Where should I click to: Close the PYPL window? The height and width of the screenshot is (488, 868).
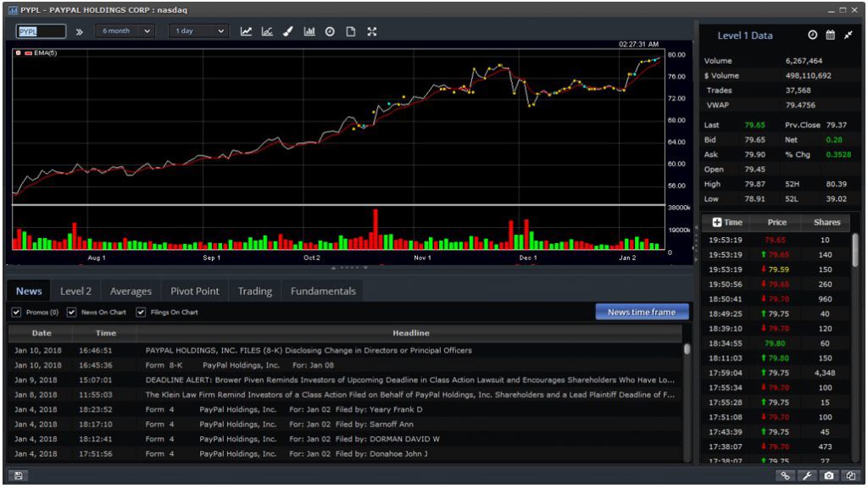point(854,10)
